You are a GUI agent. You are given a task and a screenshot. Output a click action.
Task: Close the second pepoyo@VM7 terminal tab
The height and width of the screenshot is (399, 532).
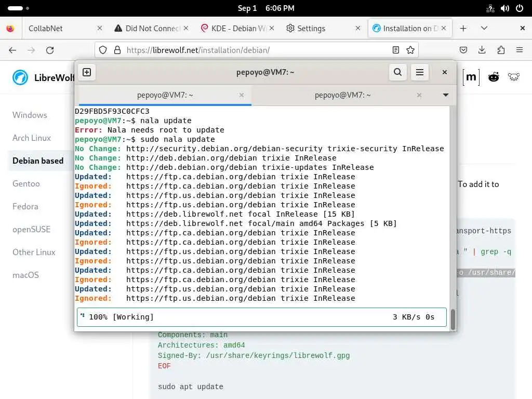click(x=419, y=96)
